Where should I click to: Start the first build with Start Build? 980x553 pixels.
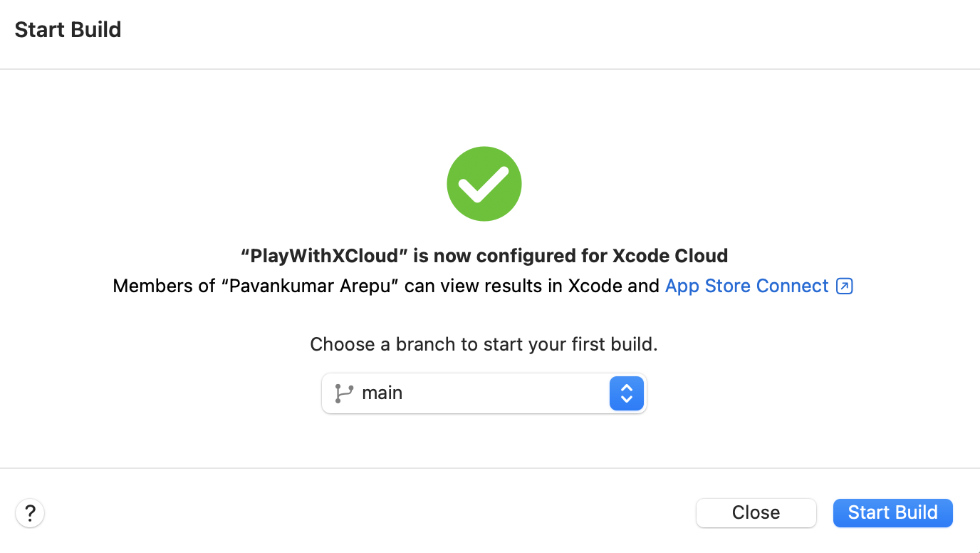click(x=892, y=512)
